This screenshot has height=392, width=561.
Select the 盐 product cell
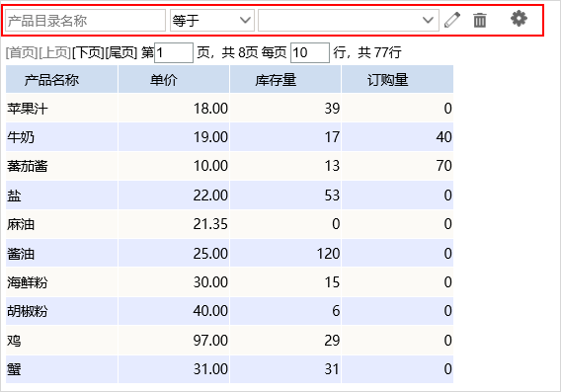[x=61, y=196]
